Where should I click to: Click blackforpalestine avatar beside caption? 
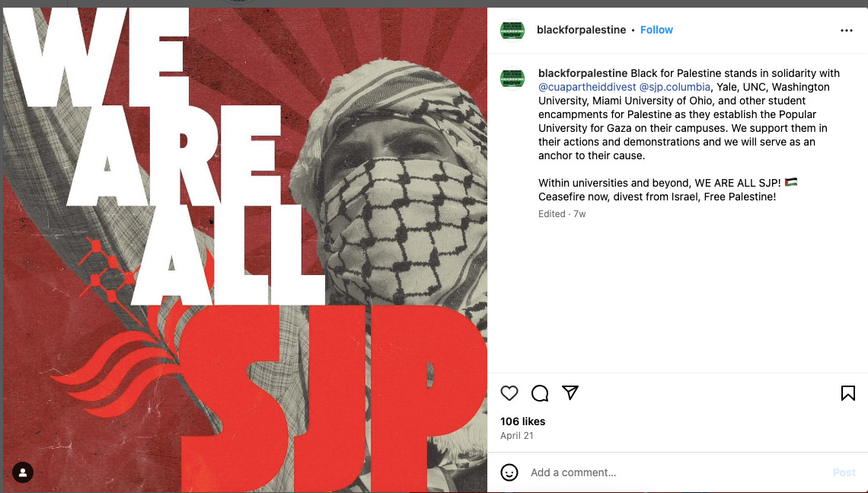[512, 78]
